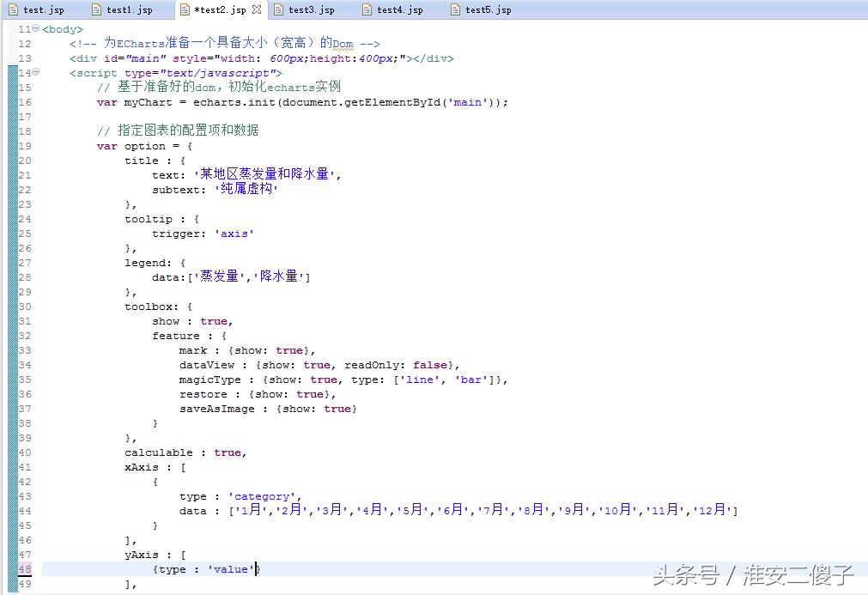Click the 'line' string in magicType
The height and width of the screenshot is (595, 868).
click(420, 379)
